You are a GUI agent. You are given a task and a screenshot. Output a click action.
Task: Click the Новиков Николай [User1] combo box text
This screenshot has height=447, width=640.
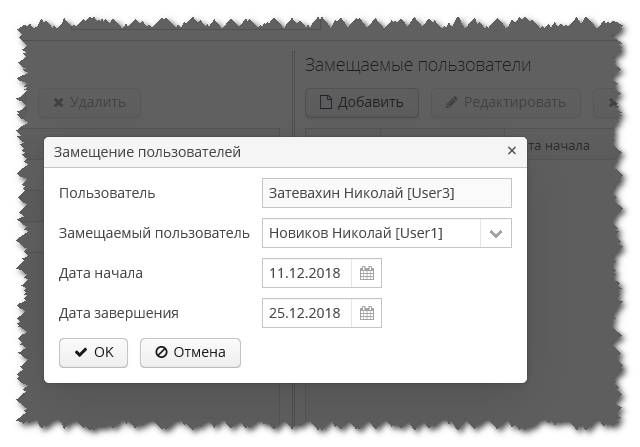[370, 233]
